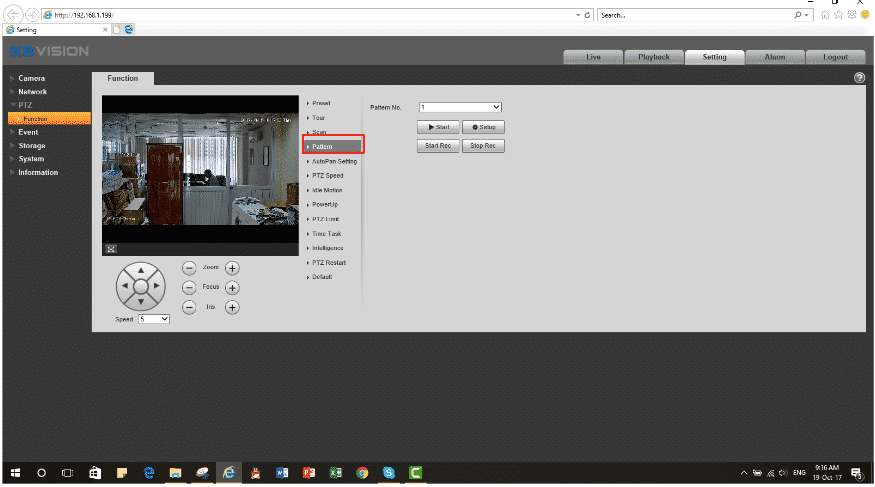Click the Start pattern button
Screen dimensions: 875x487
pyautogui.click(x=437, y=127)
